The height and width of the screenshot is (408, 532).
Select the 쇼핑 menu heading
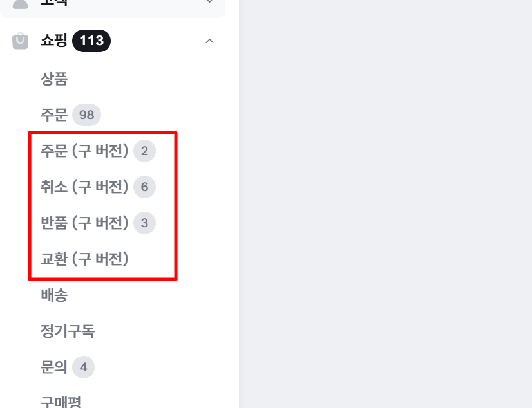point(54,41)
